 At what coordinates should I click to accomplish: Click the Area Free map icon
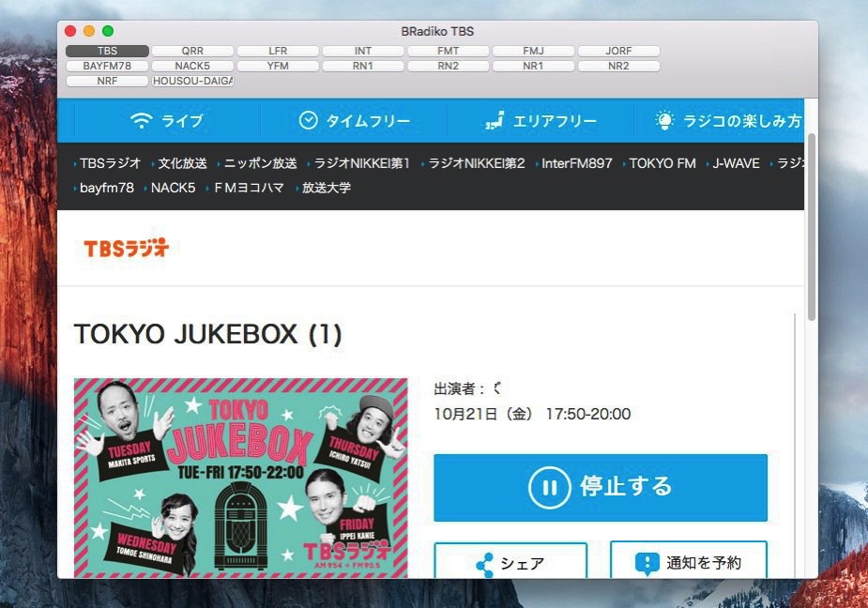coord(495,120)
